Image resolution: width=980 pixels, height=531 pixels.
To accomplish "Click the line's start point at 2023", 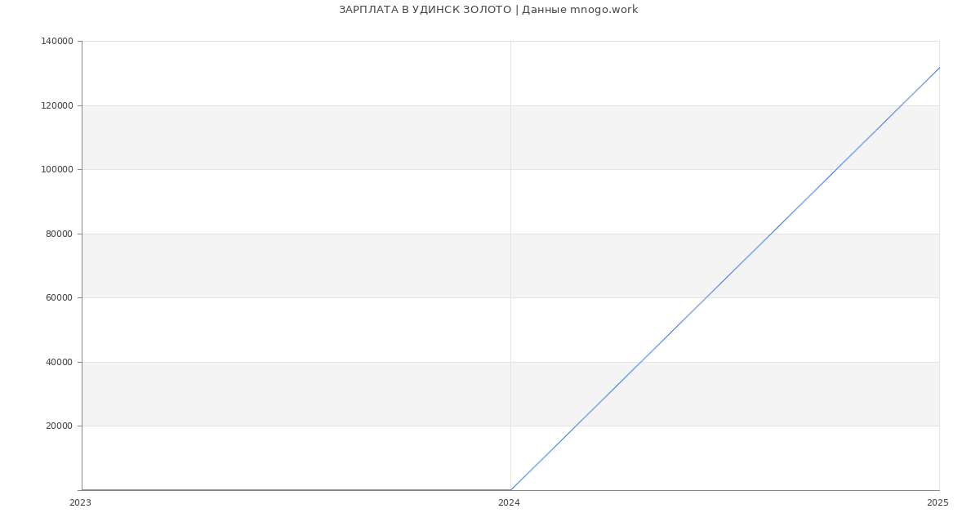I will click(82, 490).
